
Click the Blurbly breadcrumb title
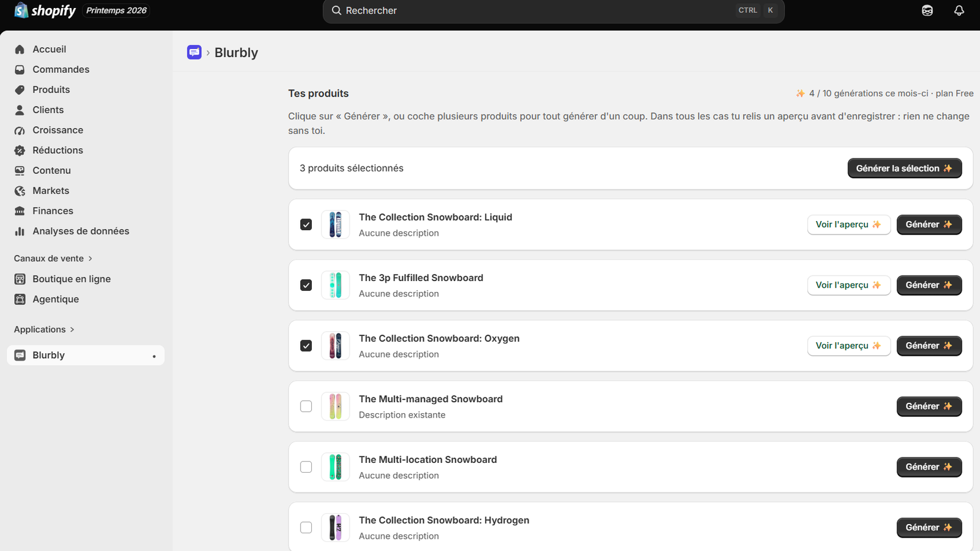tap(236, 53)
